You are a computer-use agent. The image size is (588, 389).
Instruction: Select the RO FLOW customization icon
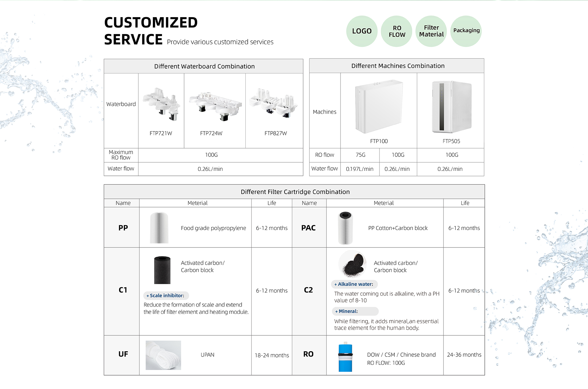point(395,30)
